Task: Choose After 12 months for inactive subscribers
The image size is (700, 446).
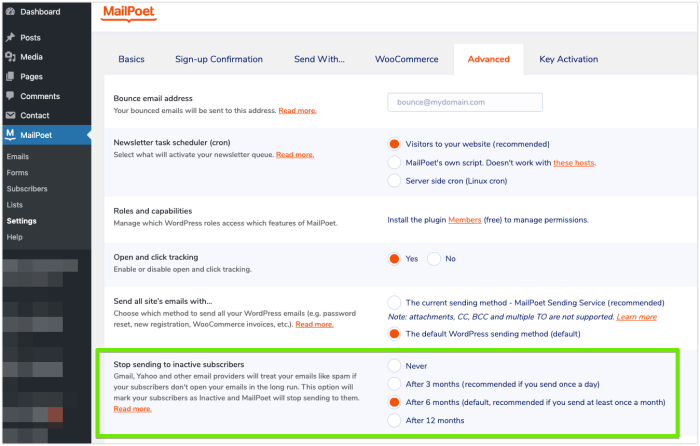Action: 394,421
